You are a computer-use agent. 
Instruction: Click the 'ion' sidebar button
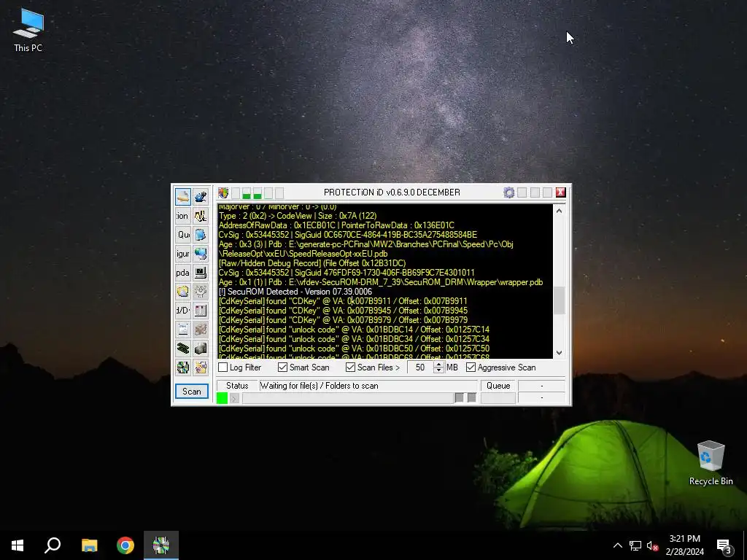(x=183, y=216)
